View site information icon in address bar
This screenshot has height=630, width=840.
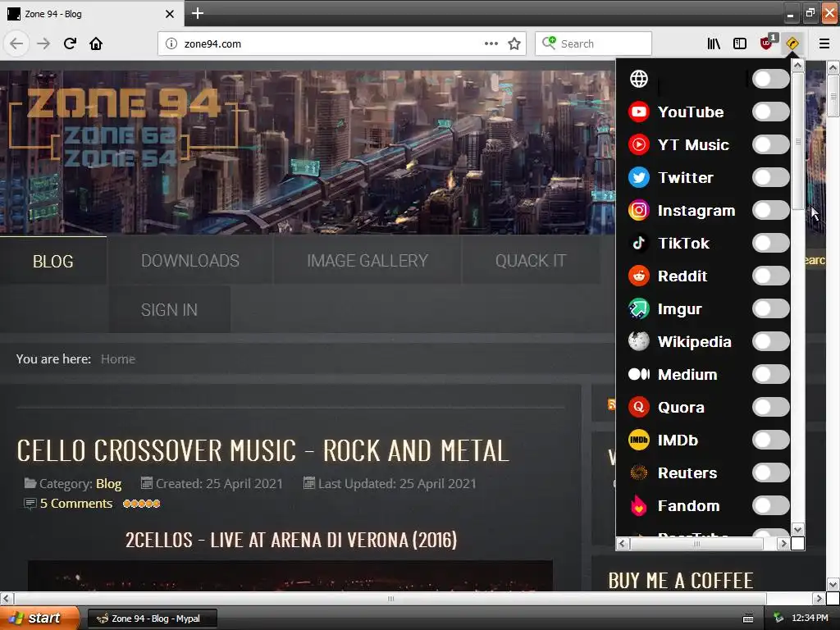click(171, 43)
